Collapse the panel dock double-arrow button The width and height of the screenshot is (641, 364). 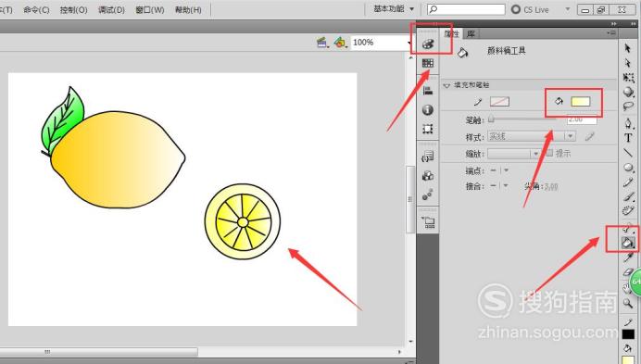(x=613, y=24)
